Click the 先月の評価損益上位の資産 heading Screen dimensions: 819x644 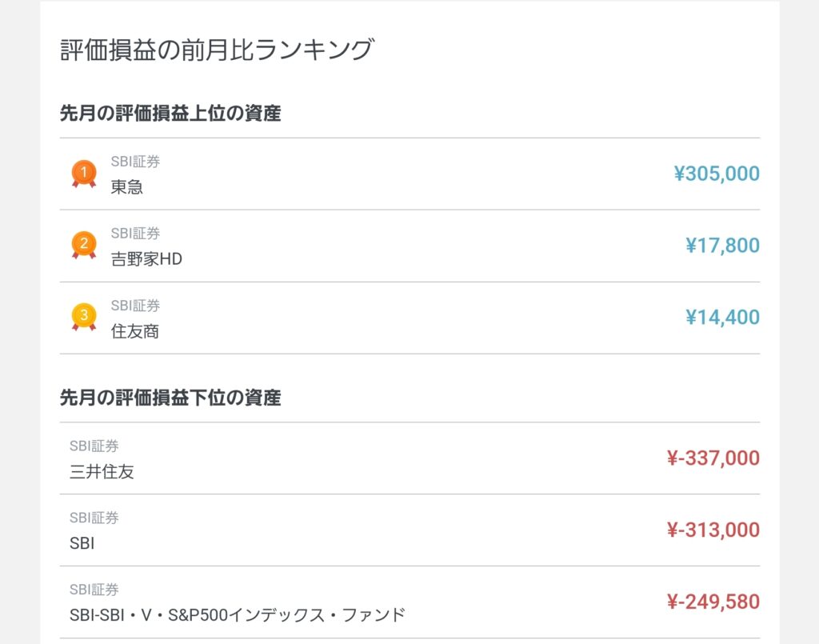170,114
